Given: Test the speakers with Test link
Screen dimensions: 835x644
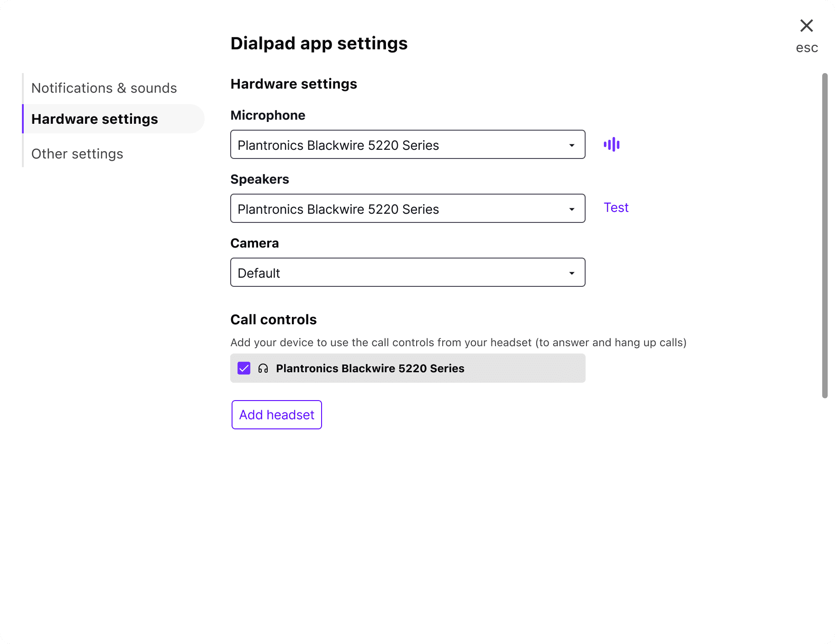Looking at the screenshot, I should [x=616, y=208].
